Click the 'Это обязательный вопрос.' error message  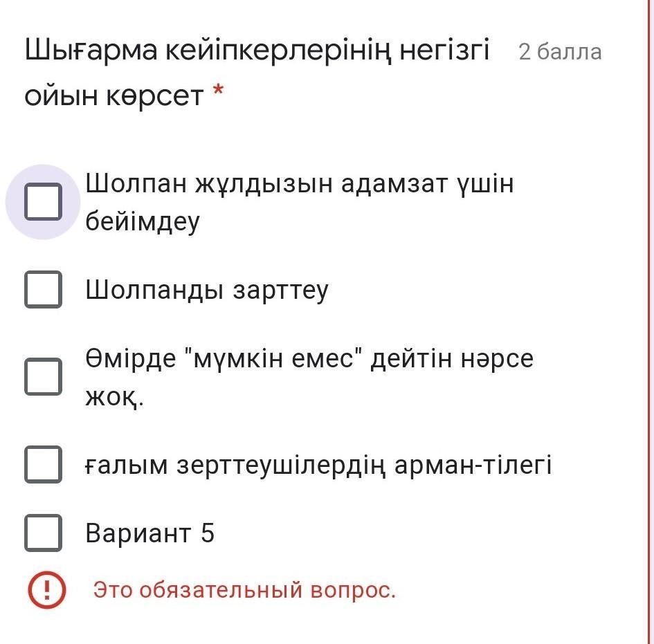point(244,590)
